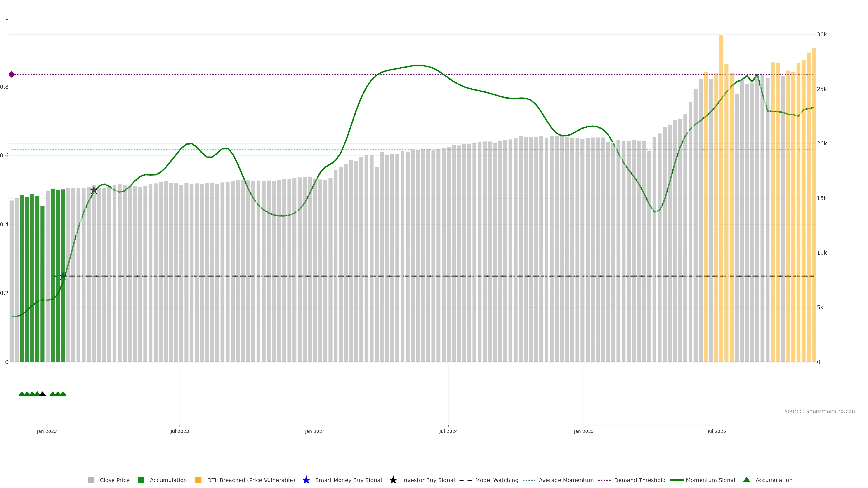The width and height of the screenshot is (868, 488).
Task: Toggle Model Watching line in legend
Action: coord(496,480)
